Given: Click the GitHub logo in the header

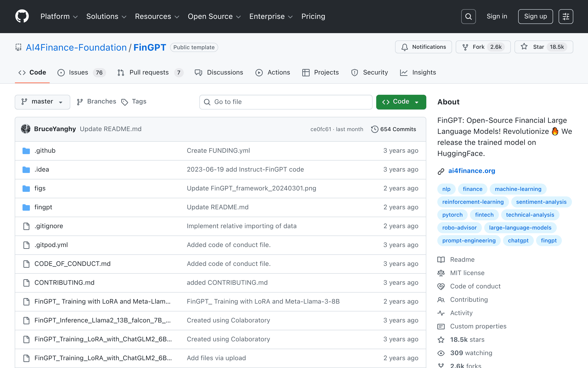Looking at the screenshot, I should pos(22,16).
